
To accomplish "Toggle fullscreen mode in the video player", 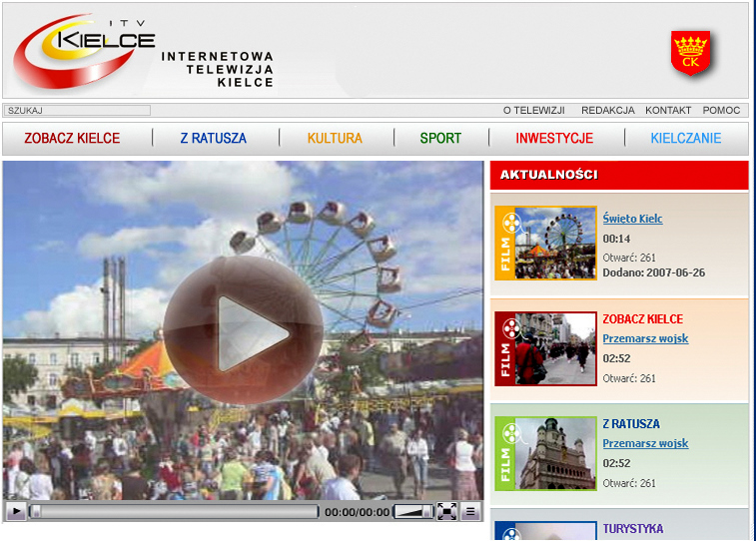I will pos(447,511).
